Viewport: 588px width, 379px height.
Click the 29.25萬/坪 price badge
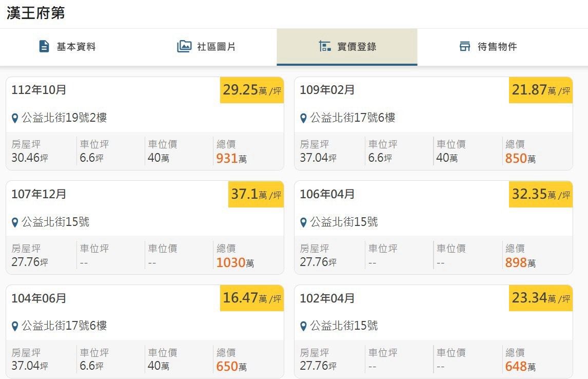coord(252,90)
